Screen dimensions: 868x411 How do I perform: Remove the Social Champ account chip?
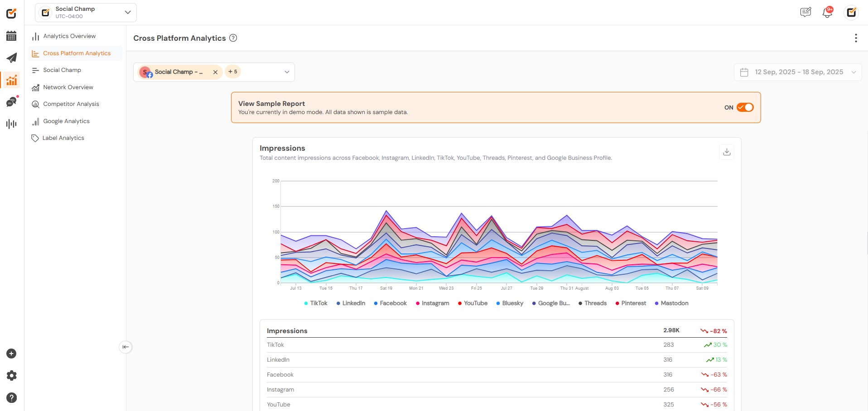tap(215, 72)
